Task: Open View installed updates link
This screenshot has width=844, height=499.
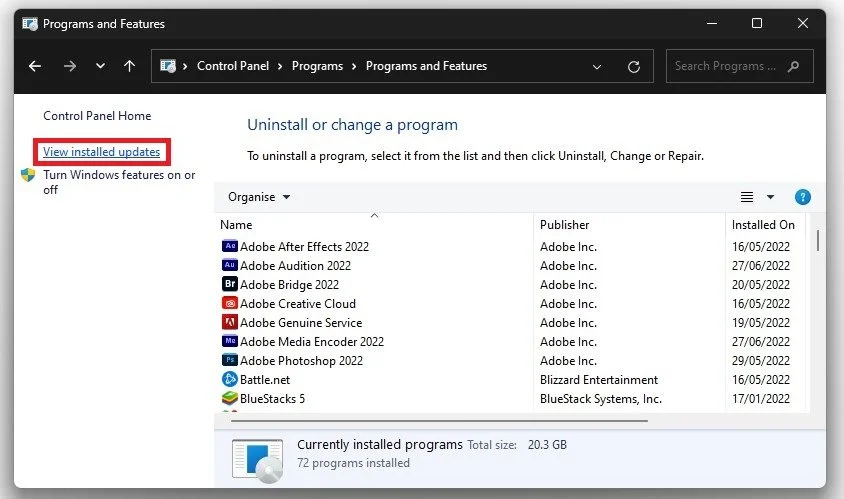Action: point(101,152)
